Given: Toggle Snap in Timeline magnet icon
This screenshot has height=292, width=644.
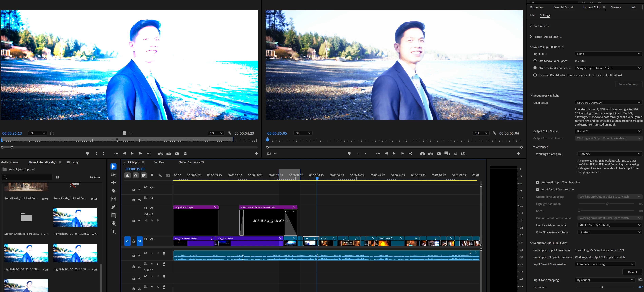Looking at the screenshot, I should tap(135, 175).
